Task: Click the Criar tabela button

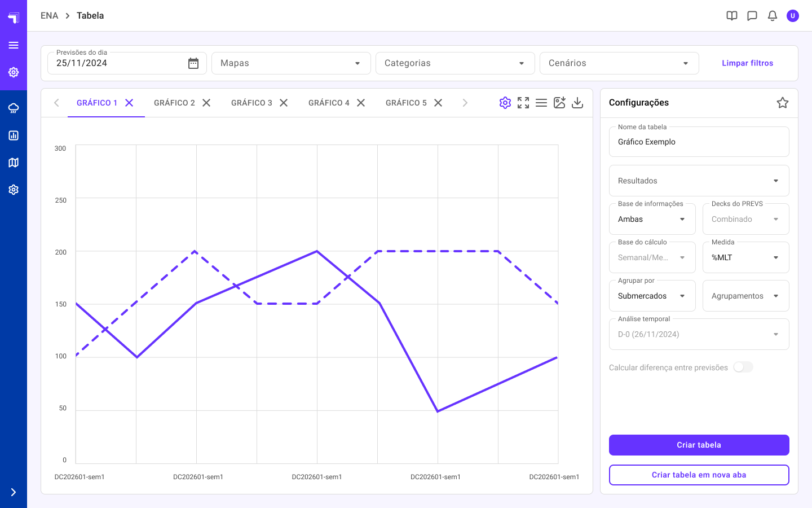Action: coord(699,445)
